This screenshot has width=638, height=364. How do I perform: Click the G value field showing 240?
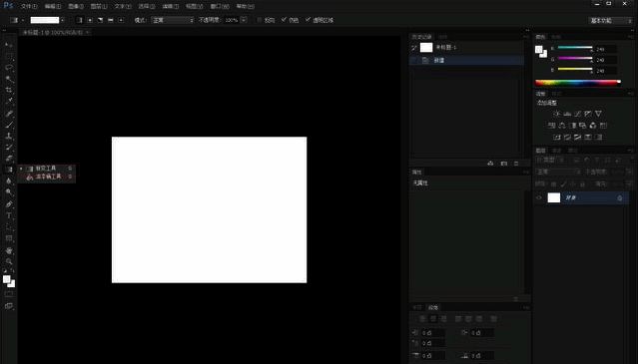pyautogui.click(x=606, y=60)
